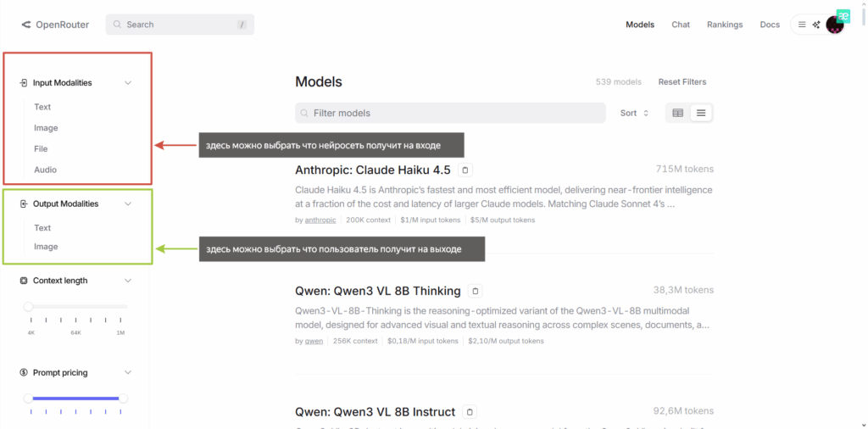Select Audio under Input Modalities
Viewport: 868px width, 429px height.
click(x=45, y=170)
